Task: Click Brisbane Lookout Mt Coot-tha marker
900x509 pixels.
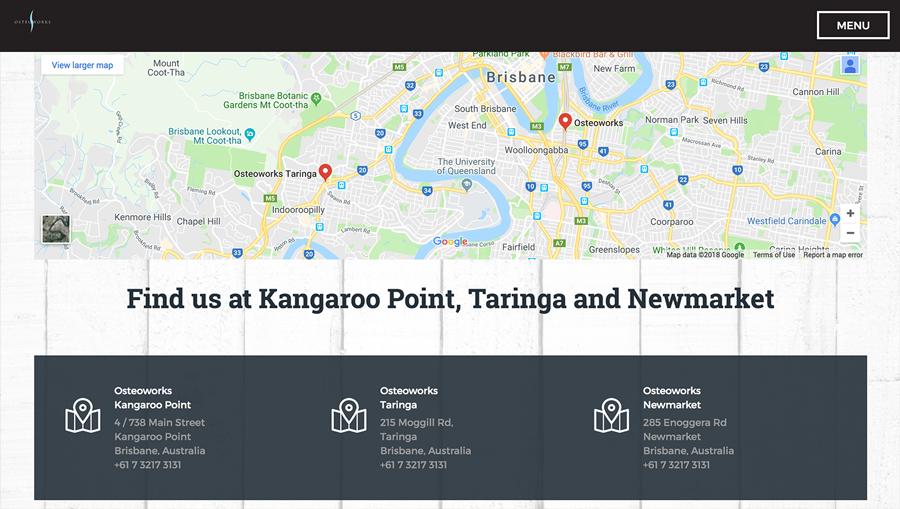Action: pyautogui.click(x=249, y=134)
